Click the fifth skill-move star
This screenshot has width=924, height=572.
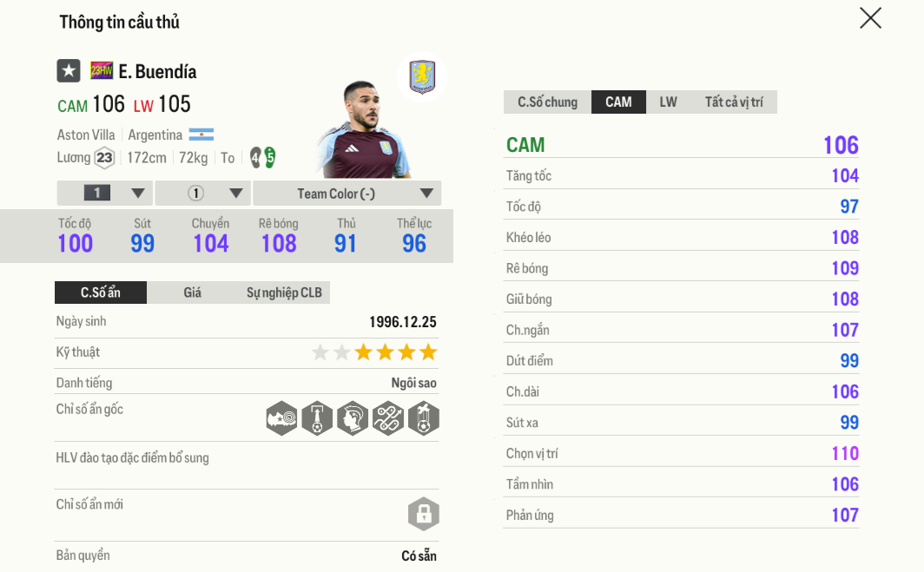pos(428,352)
